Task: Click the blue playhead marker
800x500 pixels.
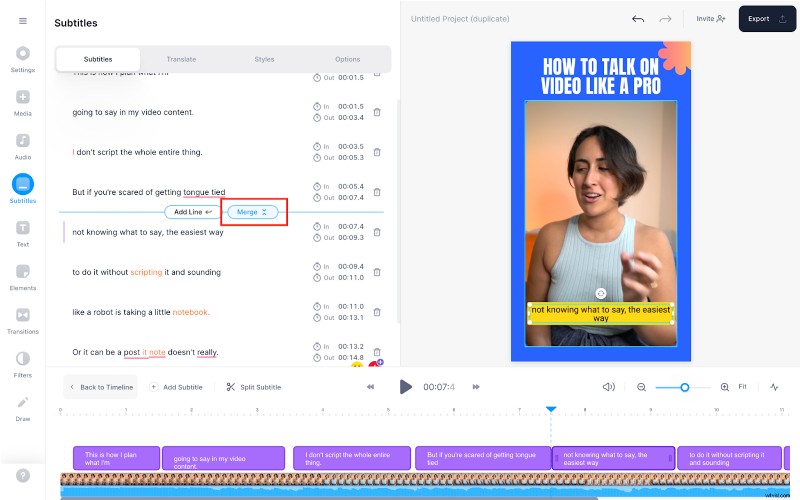Action: (551, 409)
